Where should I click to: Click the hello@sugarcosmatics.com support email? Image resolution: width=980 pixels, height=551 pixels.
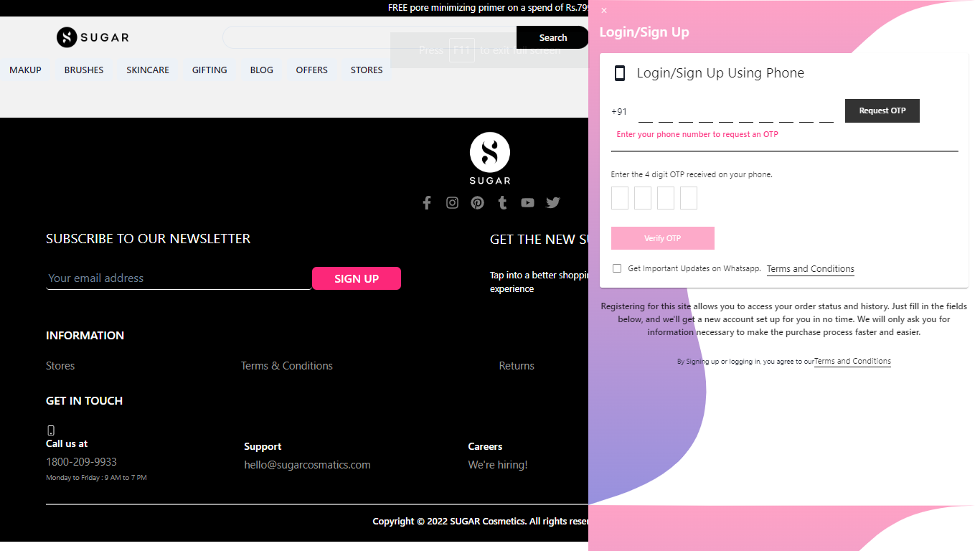(307, 465)
